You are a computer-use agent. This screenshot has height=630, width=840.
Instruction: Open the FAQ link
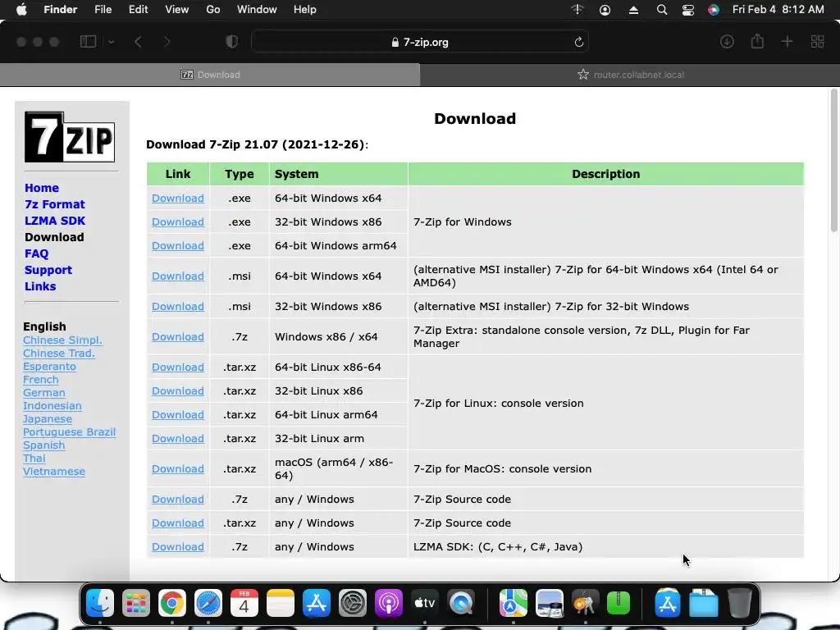tap(36, 253)
